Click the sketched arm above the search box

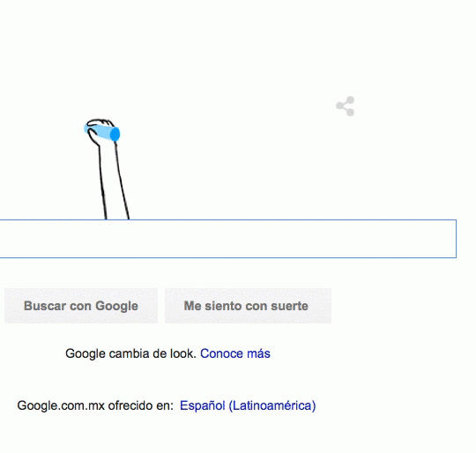pos(114,182)
